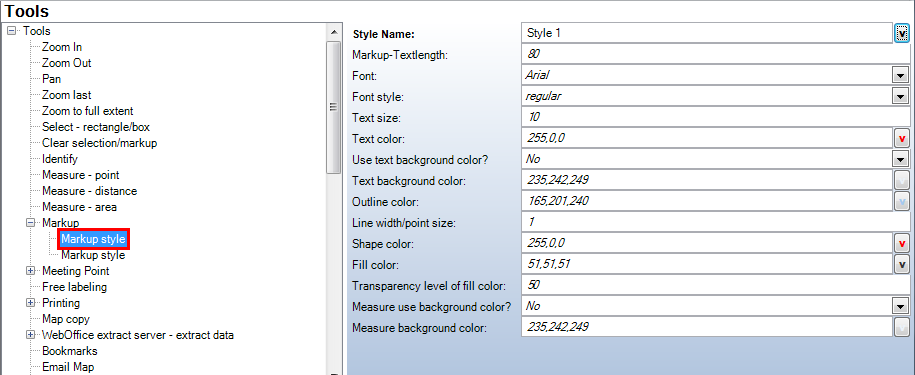
Task: Select WebOffice extract server - extract data
Action: click(138, 335)
